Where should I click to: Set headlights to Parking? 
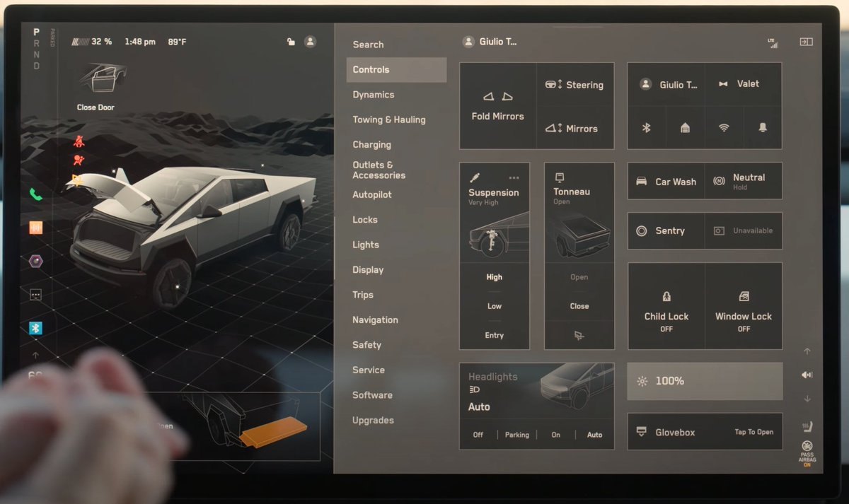coord(517,435)
